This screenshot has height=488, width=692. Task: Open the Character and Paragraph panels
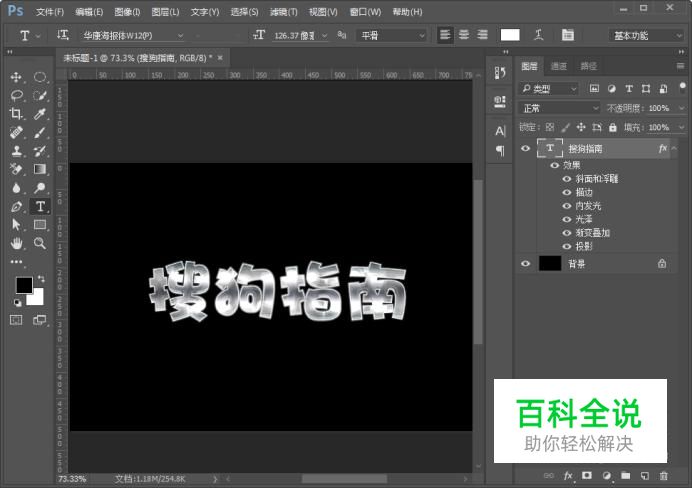point(568,35)
